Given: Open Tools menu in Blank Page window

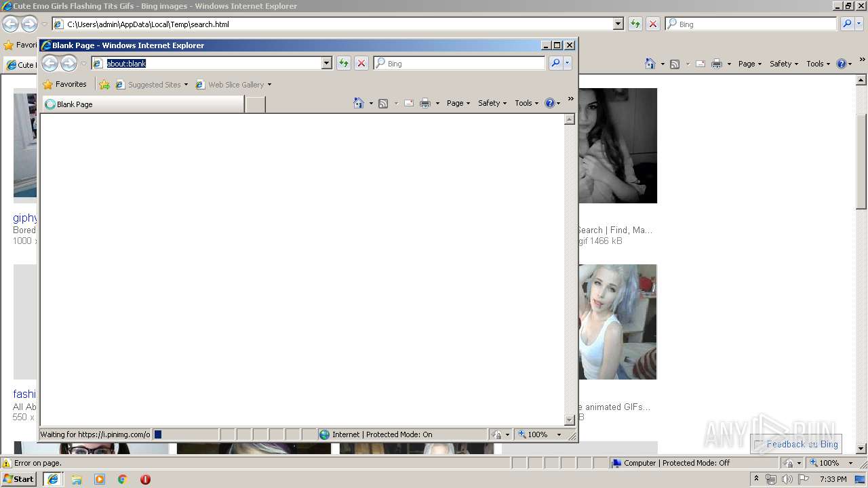Looking at the screenshot, I should pyautogui.click(x=526, y=103).
